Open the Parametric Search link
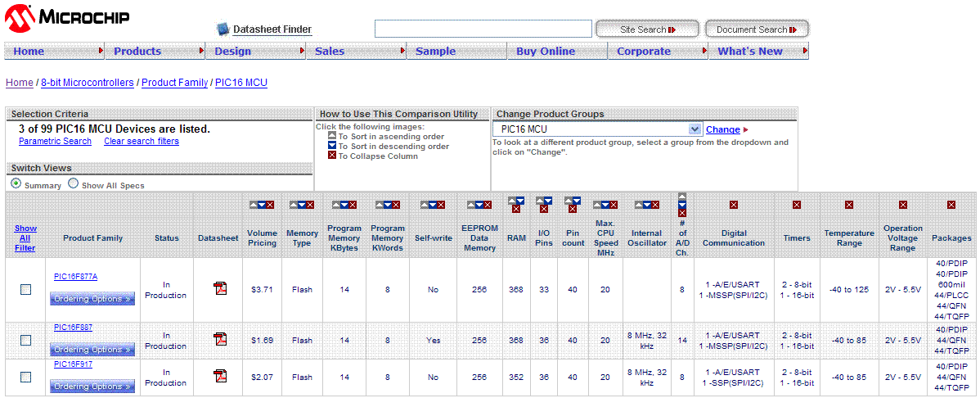Screen dimensions: 980x398 (x=55, y=142)
